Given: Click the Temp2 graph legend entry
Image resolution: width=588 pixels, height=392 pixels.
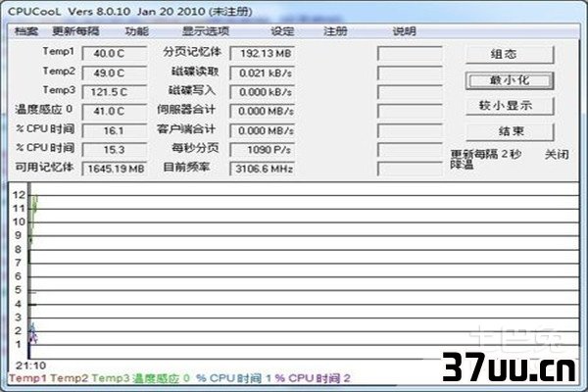Looking at the screenshot, I should pos(70,378).
